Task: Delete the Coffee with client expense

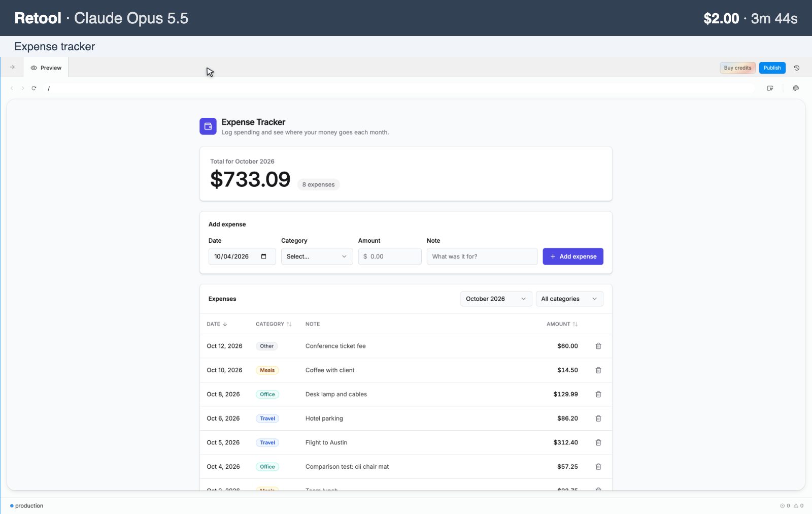Action: point(598,370)
